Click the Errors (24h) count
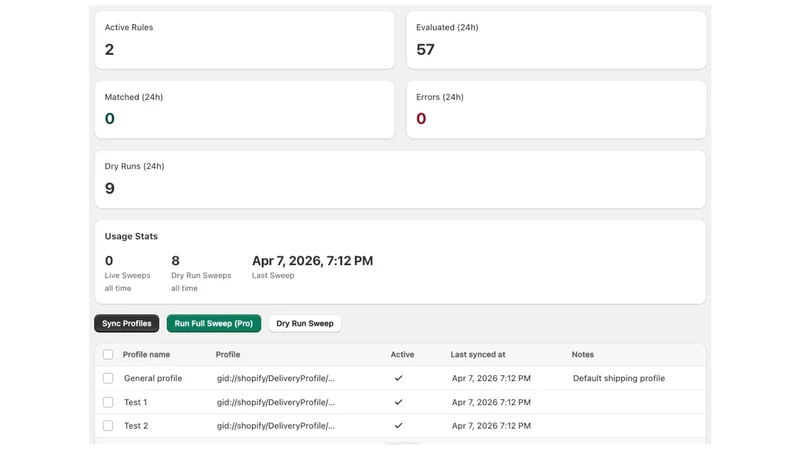This screenshot has height=450, width=800. [x=421, y=118]
